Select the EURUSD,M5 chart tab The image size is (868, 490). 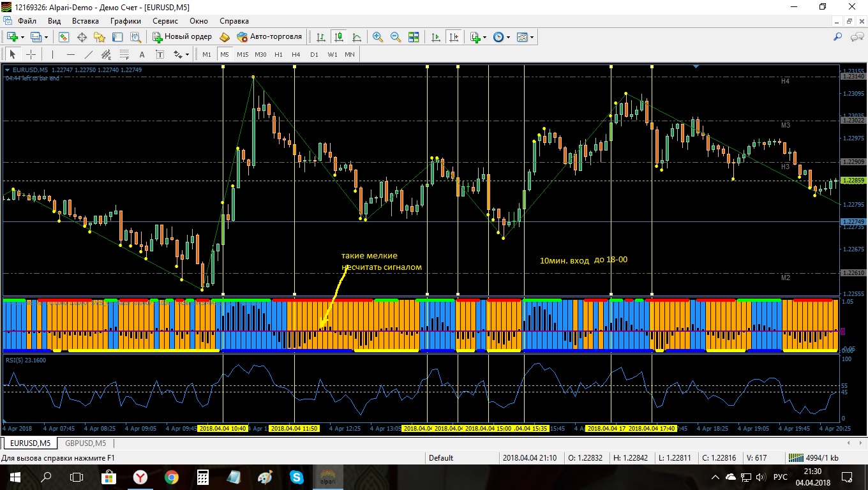click(29, 443)
